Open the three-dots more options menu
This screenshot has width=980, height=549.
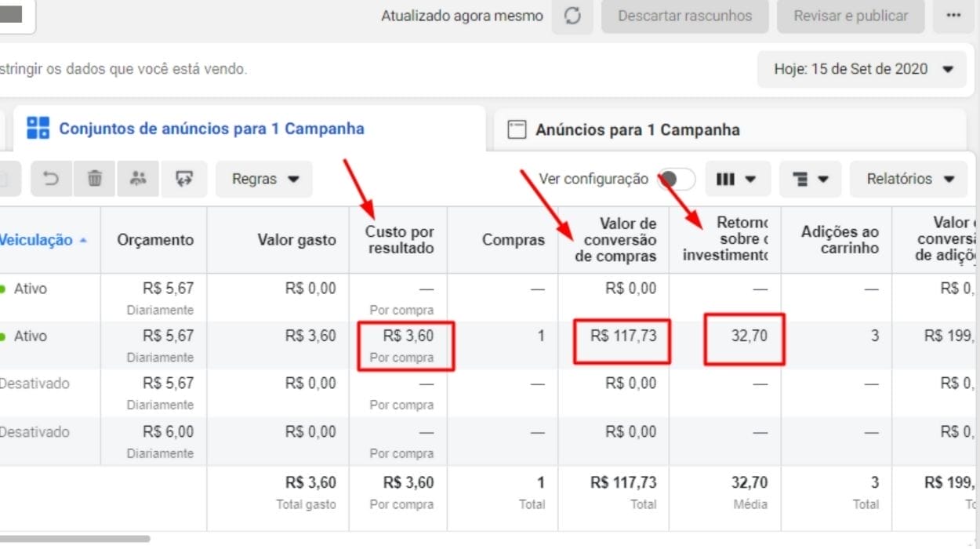[953, 16]
